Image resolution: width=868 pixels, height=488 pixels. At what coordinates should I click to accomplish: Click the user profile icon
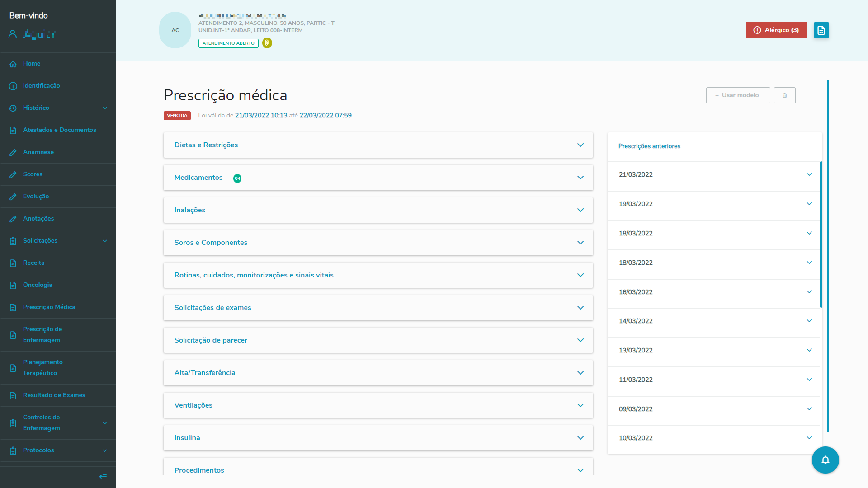click(x=13, y=34)
